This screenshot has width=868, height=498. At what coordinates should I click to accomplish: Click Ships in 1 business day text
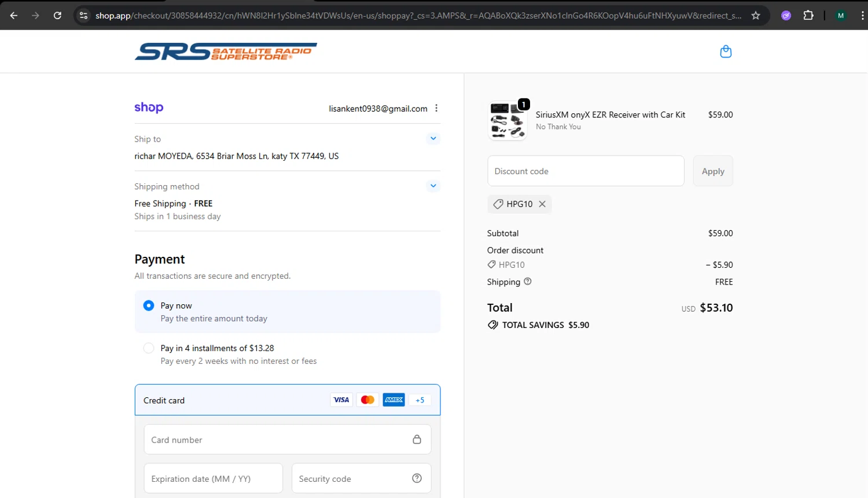click(178, 216)
